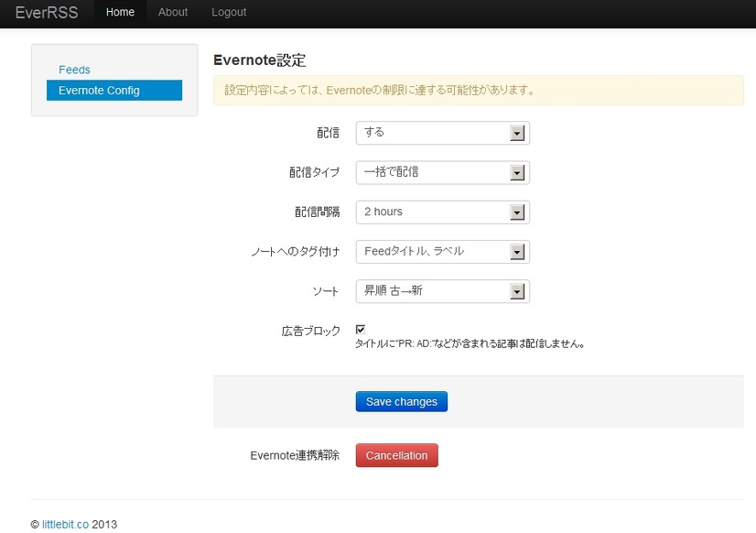The height and width of the screenshot is (533, 756).
Task: Click the 配信間隔 label
Action: point(318,212)
